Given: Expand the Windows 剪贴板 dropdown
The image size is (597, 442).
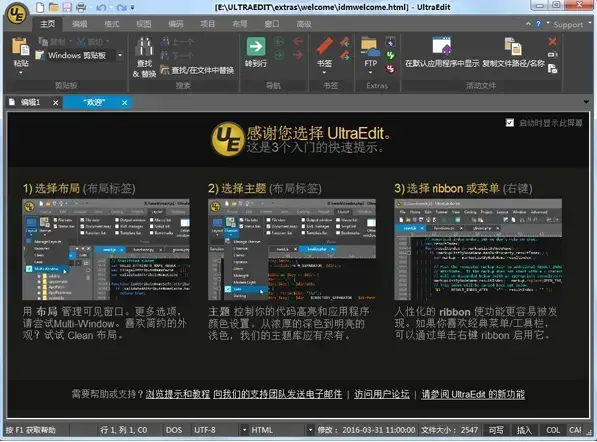Looking at the screenshot, I should 120,55.
